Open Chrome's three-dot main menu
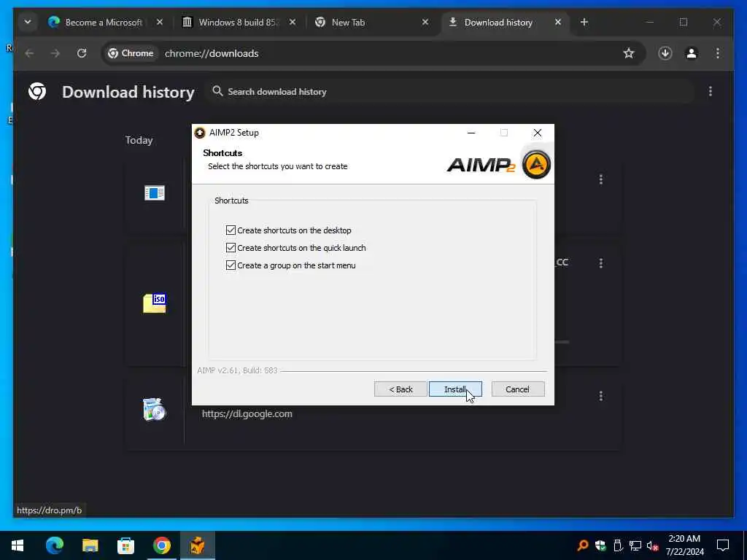The width and height of the screenshot is (747, 560). coord(718,53)
